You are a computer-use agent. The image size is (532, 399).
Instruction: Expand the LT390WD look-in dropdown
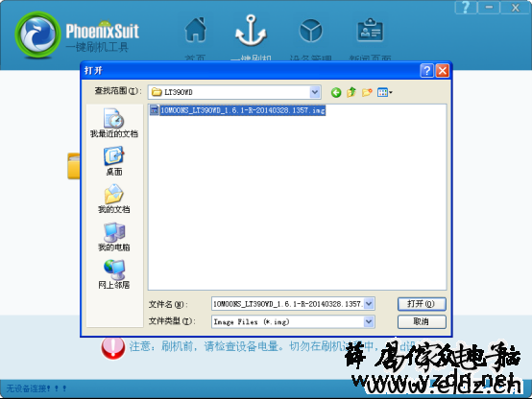(315, 92)
